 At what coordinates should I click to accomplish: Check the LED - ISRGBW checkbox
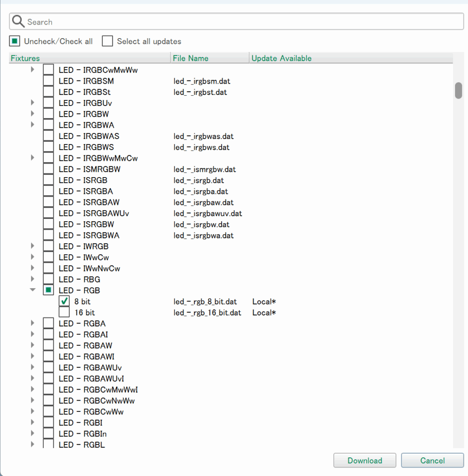click(48, 224)
